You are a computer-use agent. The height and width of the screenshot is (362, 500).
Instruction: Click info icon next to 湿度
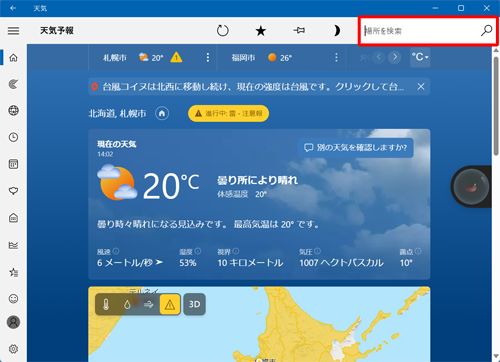pyautogui.click(x=198, y=251)
